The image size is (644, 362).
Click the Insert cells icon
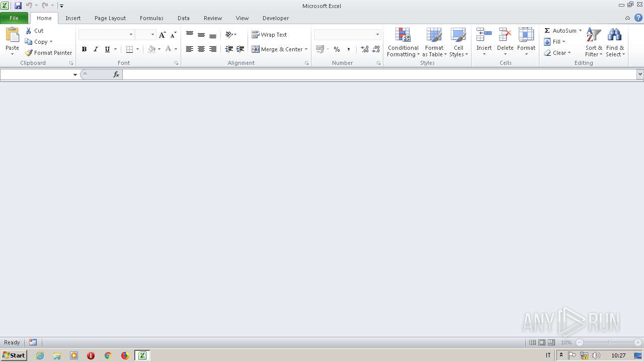(x=484, y=35)
